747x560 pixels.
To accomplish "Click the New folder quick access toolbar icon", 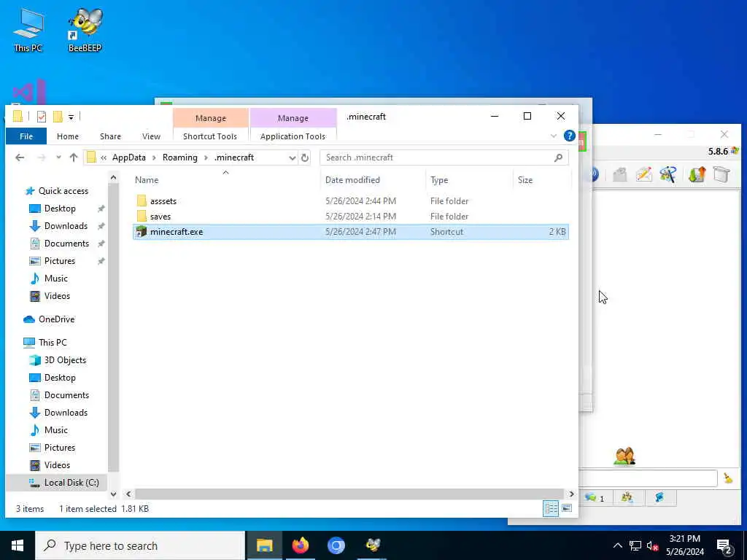I will (58, 116).
